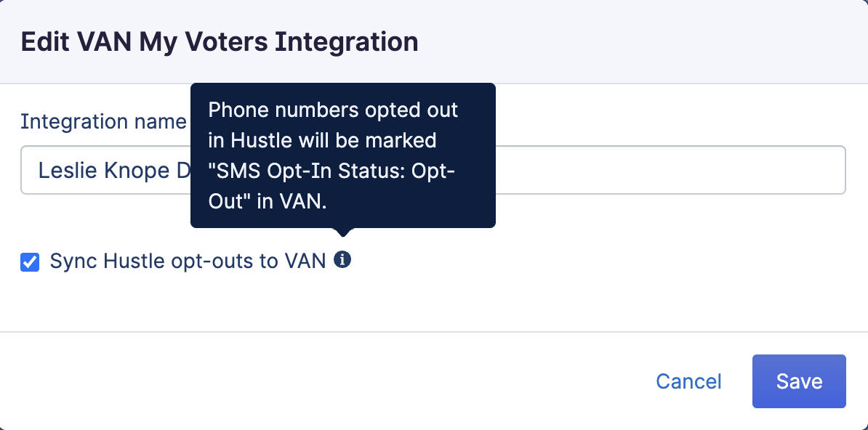Image resolution: width=868 pixels, height=430 pixels.
Task: Tap the blue Save button
Action: pos(799,381)
